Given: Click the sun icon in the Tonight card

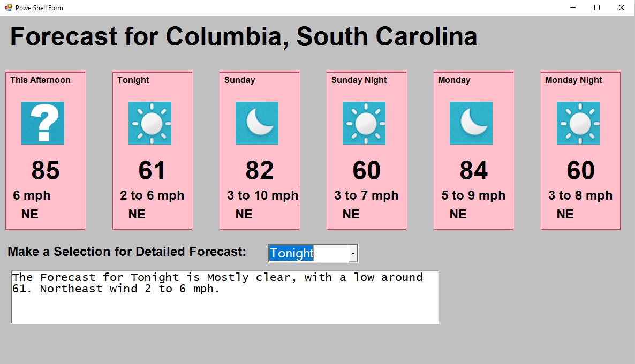Looking at the screenshot, I should (150, 123).
